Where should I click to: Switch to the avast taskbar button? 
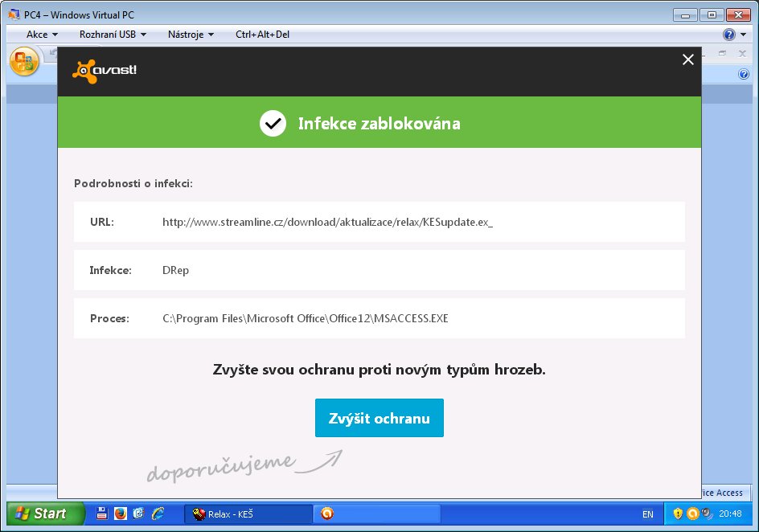pyautogui.click(x=378, y=514)
